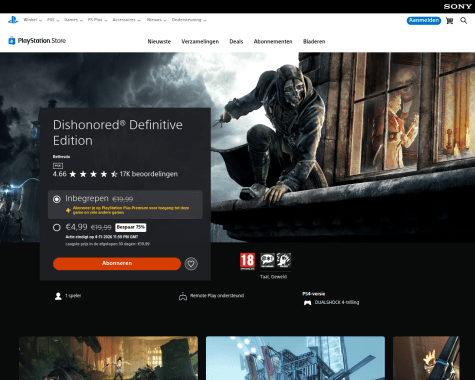Viewport: 475px width, 380px height.
Task: Open the first forest scene screenshot thumbnail
Action: click(x=108, y=358)
